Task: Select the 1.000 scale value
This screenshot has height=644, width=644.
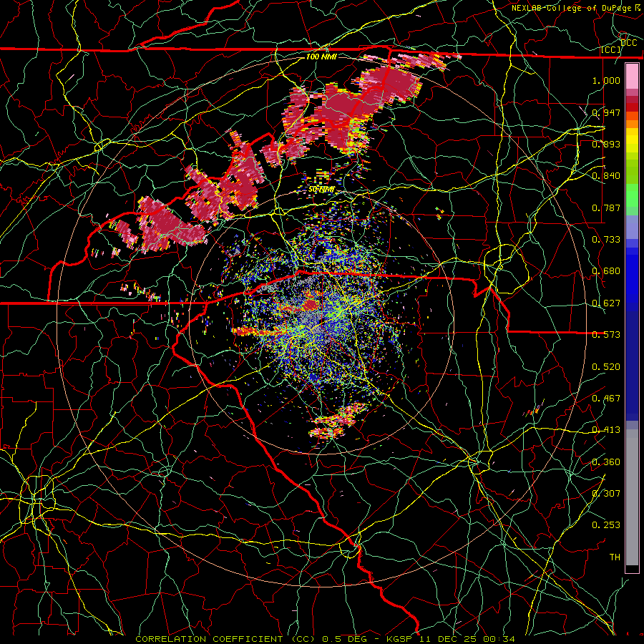Action: click(606, 80)
